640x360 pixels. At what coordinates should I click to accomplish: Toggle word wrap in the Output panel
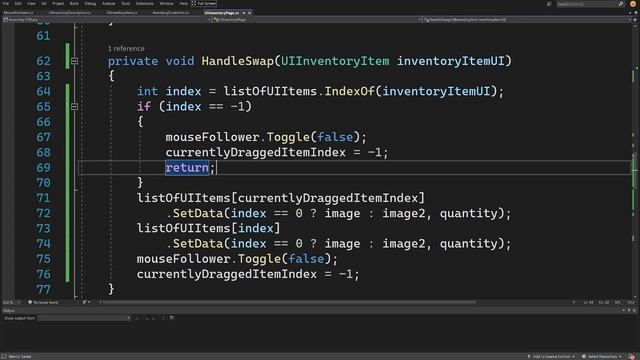[172, 318]
